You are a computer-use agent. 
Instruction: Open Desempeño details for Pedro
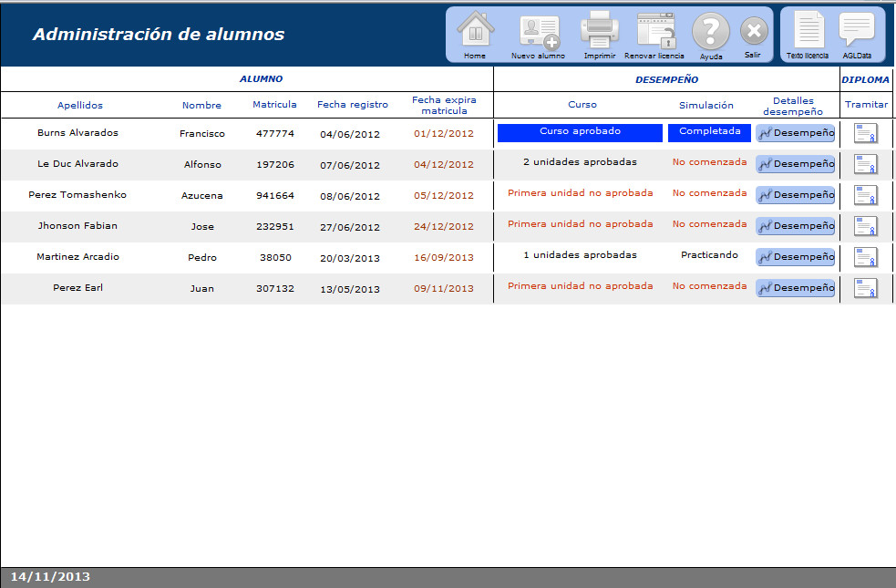pos(796,256)
